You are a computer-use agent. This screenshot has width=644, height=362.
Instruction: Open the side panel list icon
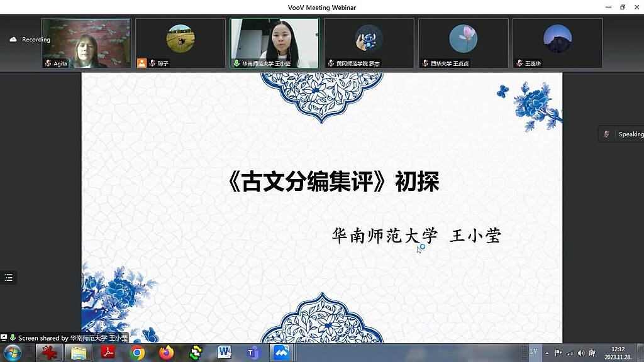tap(8, 278)
